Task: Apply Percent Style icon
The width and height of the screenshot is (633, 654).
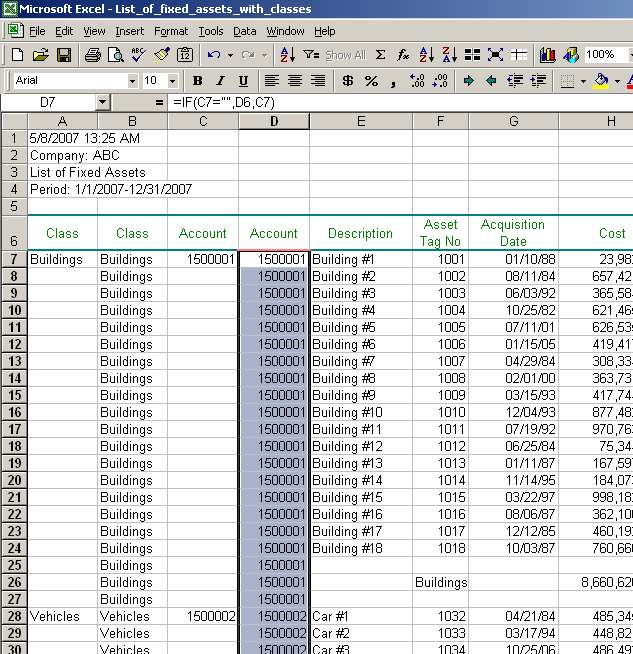Action: pos(371,80)
